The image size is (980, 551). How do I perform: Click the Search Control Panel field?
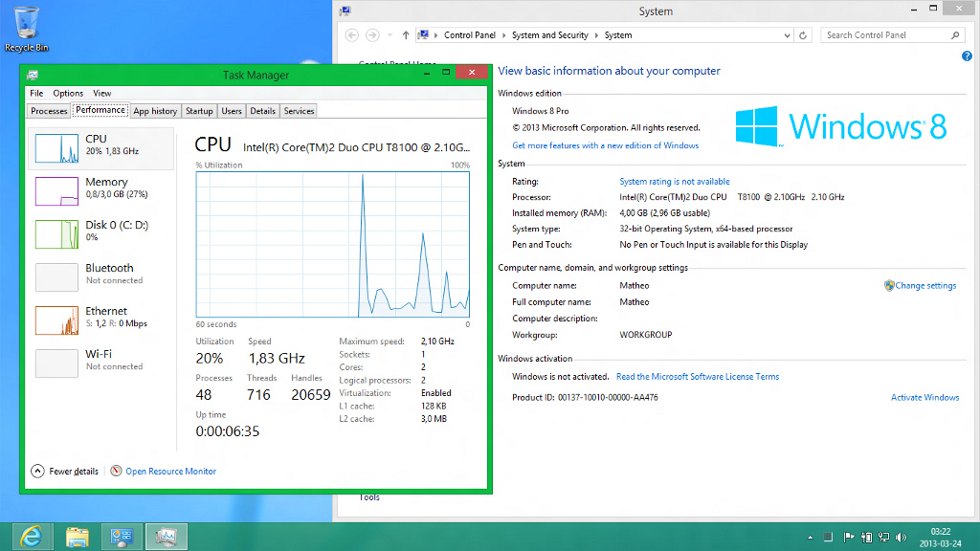[x=885, y=35]
